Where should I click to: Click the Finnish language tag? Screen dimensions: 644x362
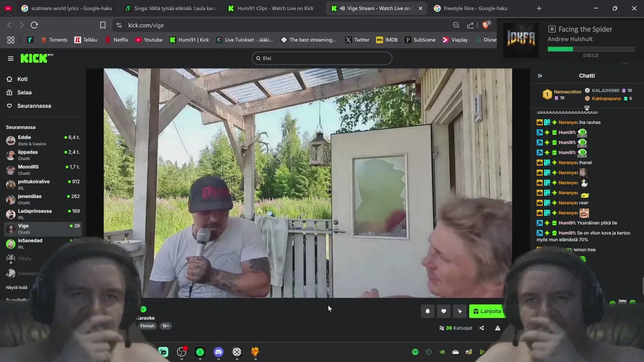147,326
